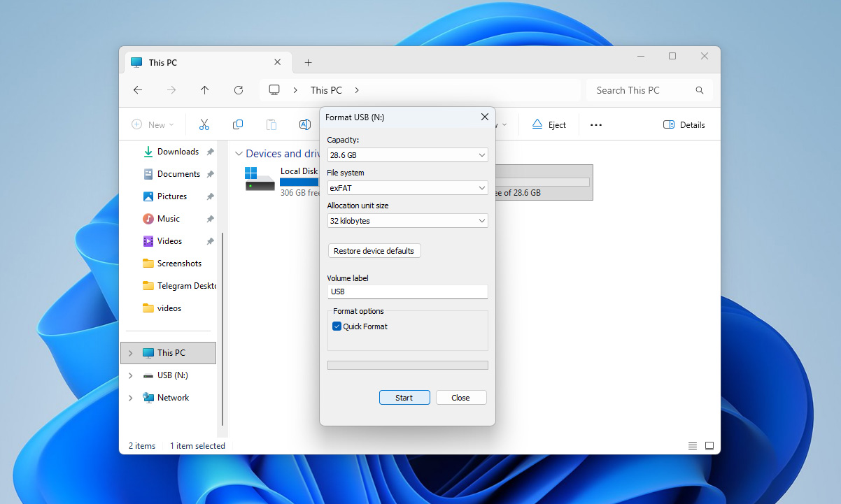The height and width of the screenshot is (504, 841).
Task: Start formatting the USB drive
Action: click(x=404, y=397)
